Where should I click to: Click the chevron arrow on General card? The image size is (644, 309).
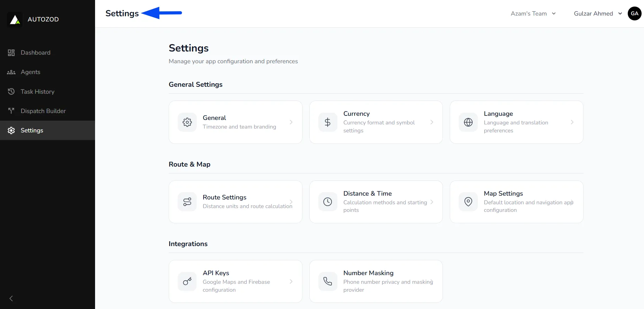(x=291, y=122)
